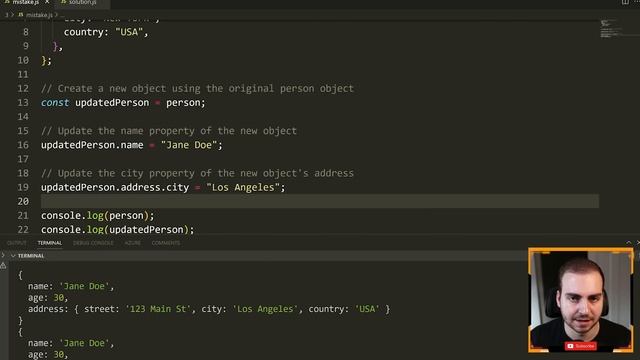
Task: Switch to the AZURE panel tab
Action: tap(133, 243)
